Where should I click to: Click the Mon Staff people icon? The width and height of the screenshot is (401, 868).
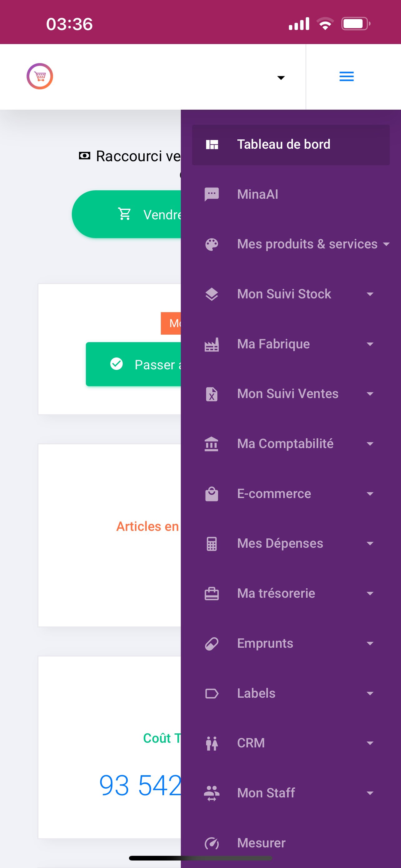tap(212, 793)
